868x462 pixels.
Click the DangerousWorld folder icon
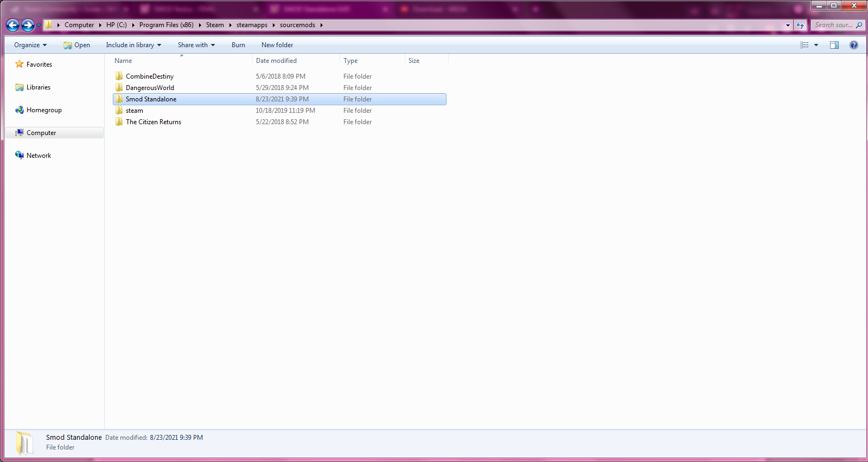click(x=119, y=87)
